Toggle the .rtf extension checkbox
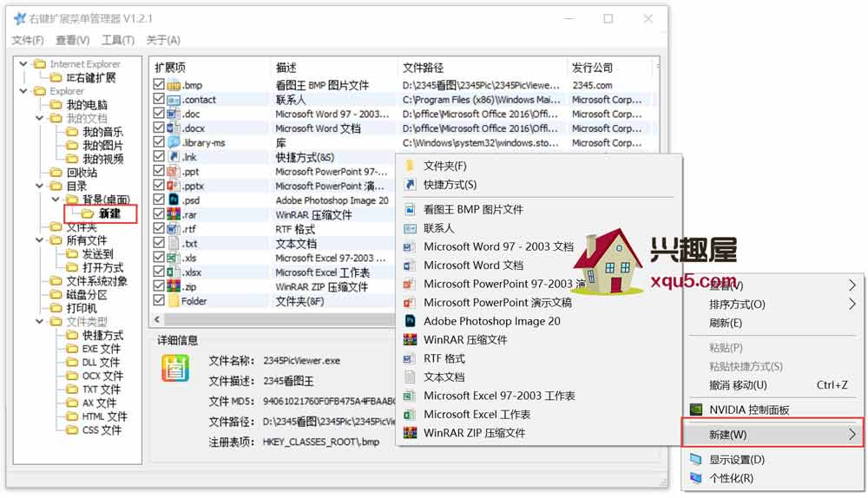The height and width of the screenshot is (498, 868). 159,228
